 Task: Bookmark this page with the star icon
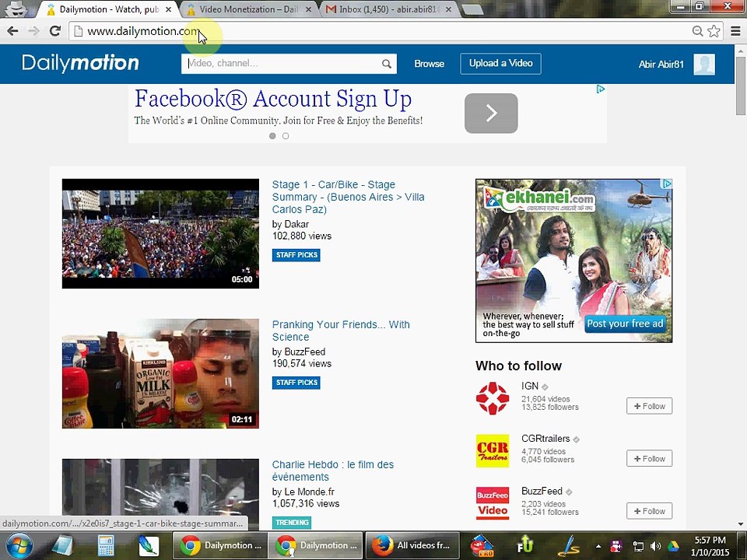(x=714, y=31)
